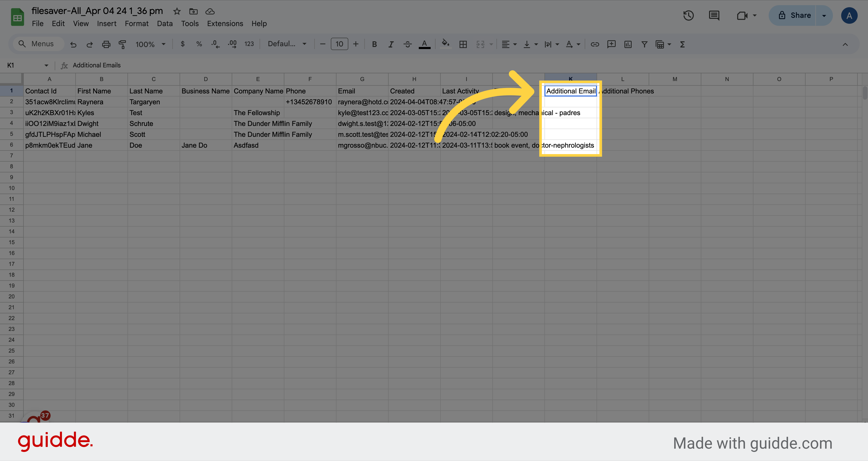
Task: Open text wrapping dropdown
Action: pyautogui.click(x=552, y=44)
